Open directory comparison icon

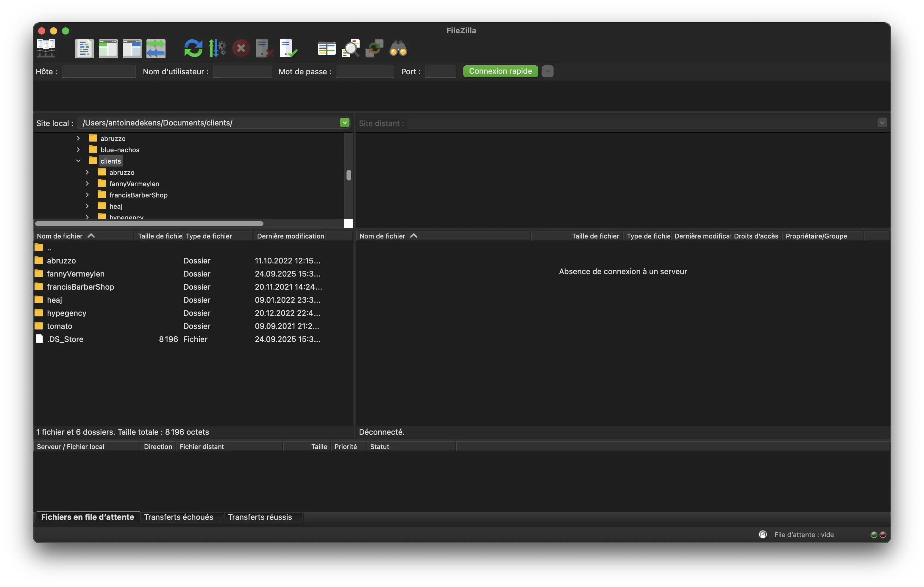327,49
